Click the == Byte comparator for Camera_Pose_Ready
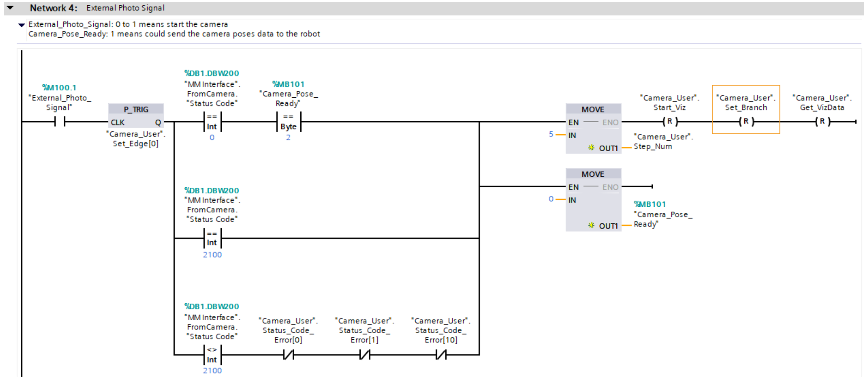 coord(288,122)
